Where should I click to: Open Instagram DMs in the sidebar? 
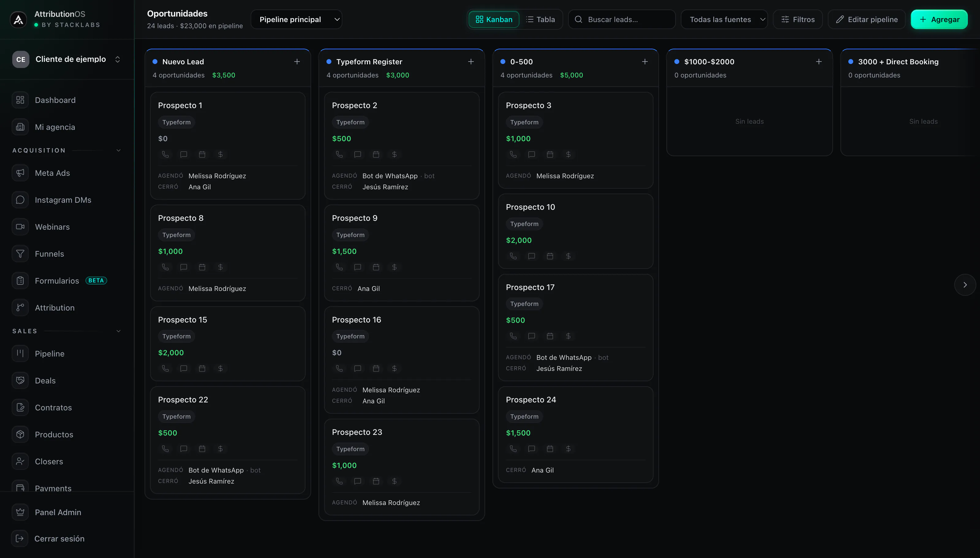coord(67,200)
